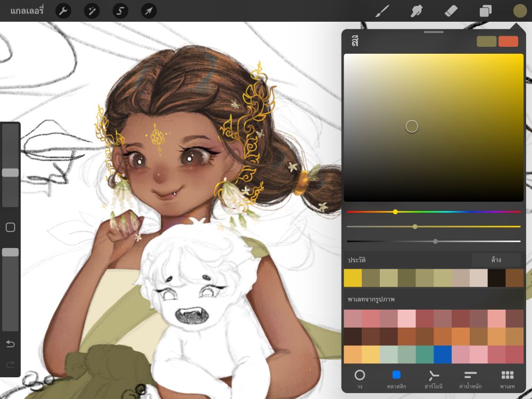Activate the Transform arrow tool
Screen dimensions: 532x399
tap(148, 11)
